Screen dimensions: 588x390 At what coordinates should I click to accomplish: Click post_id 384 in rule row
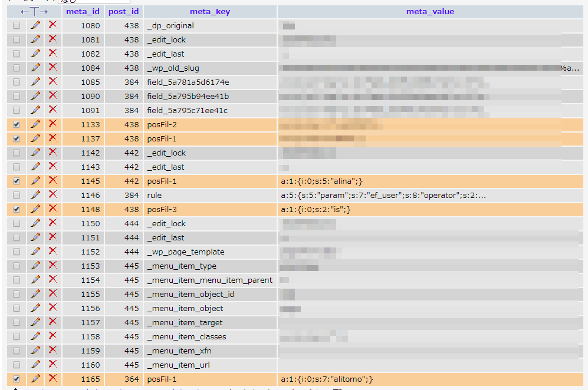coord(132,195)
